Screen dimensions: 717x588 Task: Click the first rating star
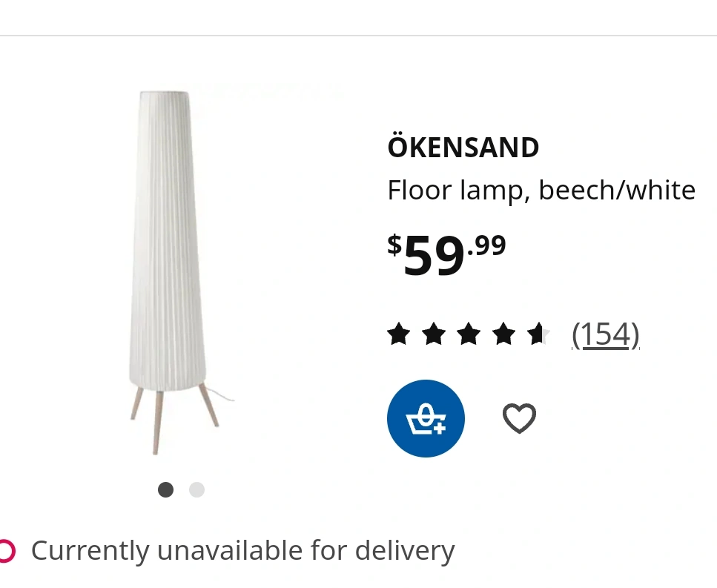pyautogui.click(x=398, y=334)
